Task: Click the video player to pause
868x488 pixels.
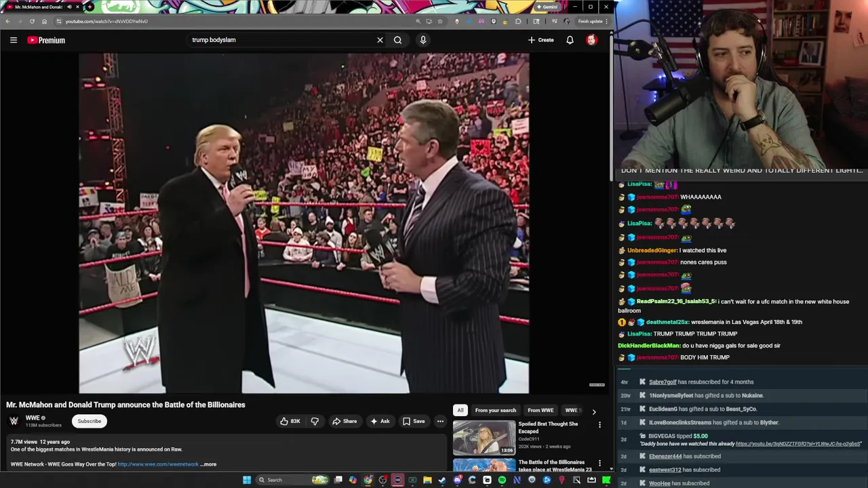Action: pyautogui.click(x=304, y=223)
